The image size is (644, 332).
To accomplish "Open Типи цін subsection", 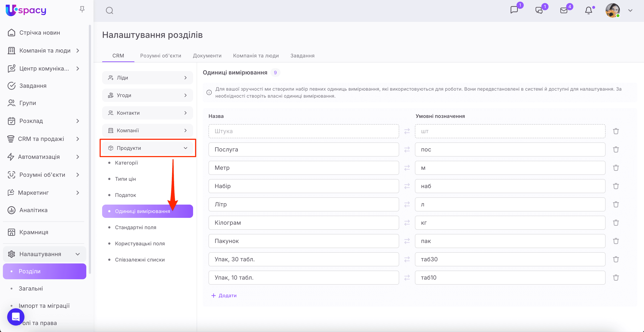I will [125, 179].
